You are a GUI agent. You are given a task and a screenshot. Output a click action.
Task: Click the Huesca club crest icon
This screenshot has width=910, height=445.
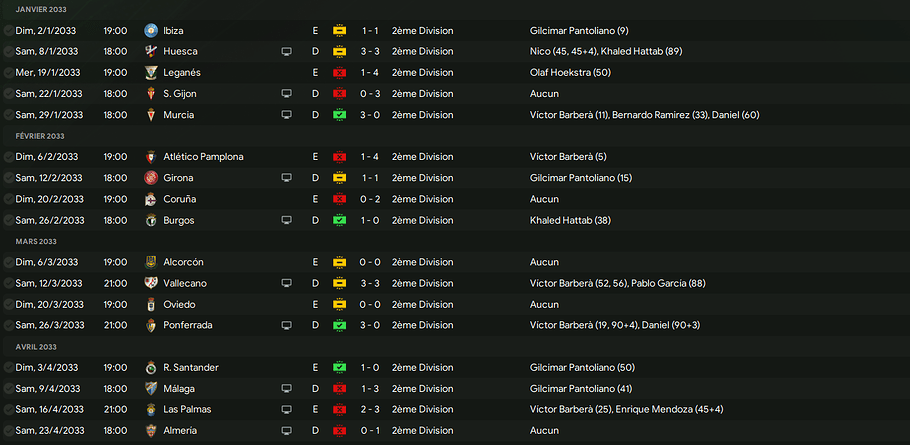pyautogui.click(x=151, y=51)
